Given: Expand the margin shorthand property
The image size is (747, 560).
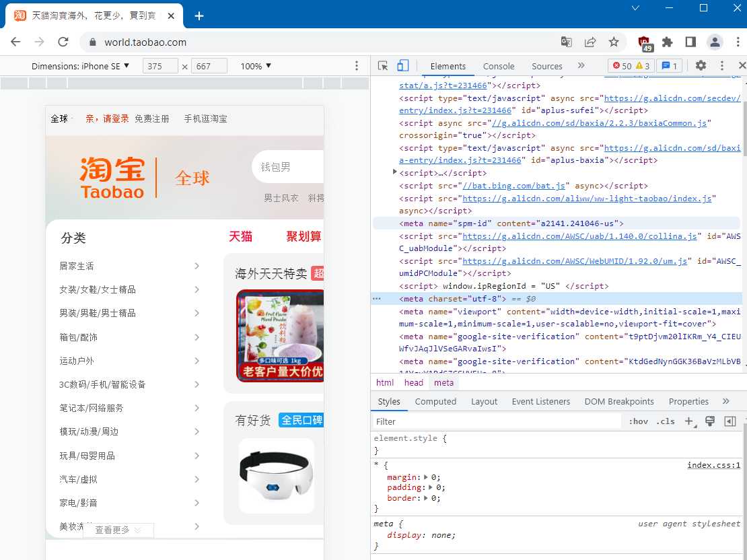Looking at the screenshot, I should click(426, 477).
